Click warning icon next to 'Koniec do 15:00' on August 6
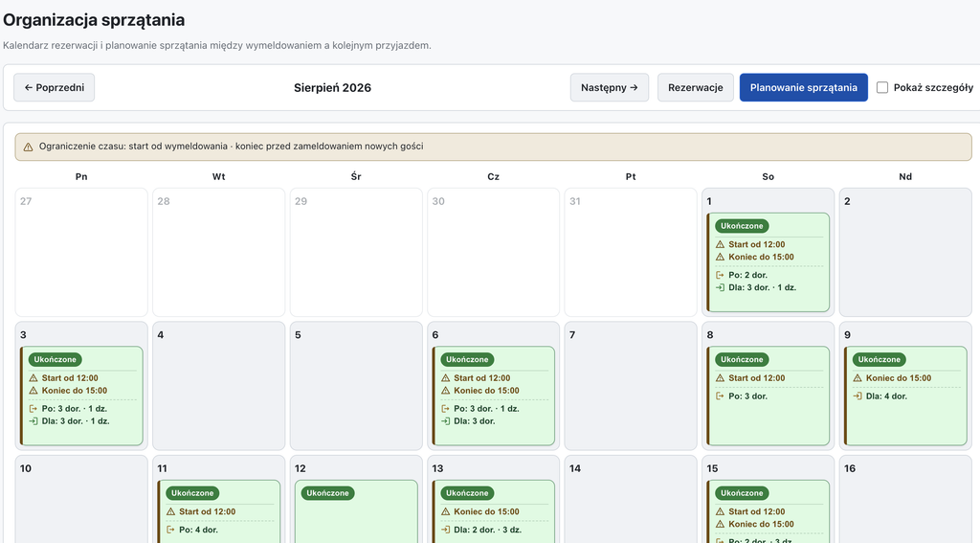This screenshot has height=543, width=980. [x=446, y=391]
